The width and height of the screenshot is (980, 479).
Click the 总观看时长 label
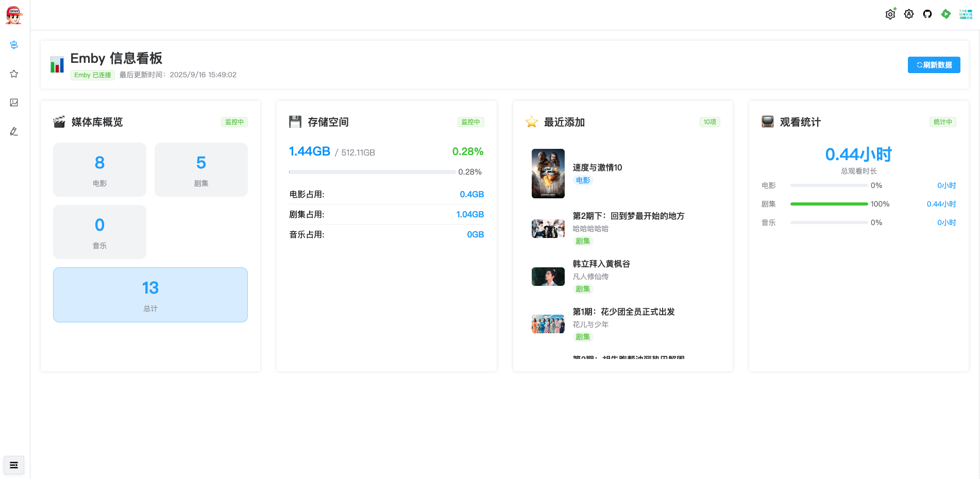tap(859, 171)
